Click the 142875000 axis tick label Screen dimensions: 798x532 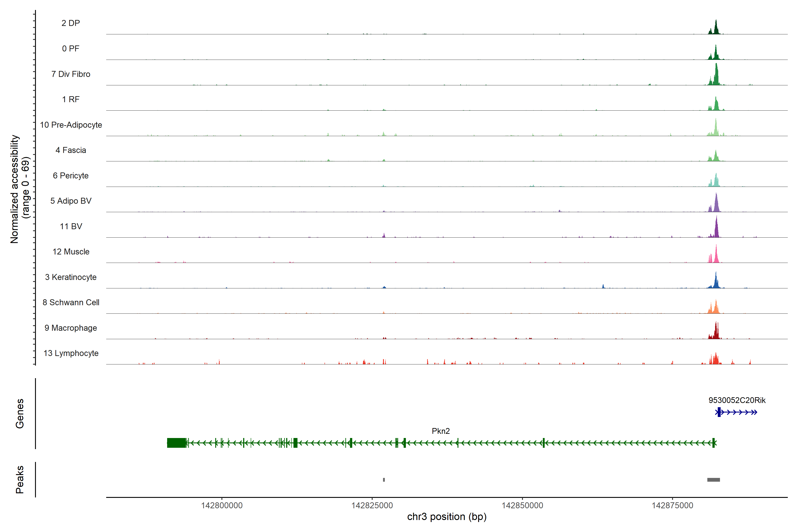click(673, 506)
